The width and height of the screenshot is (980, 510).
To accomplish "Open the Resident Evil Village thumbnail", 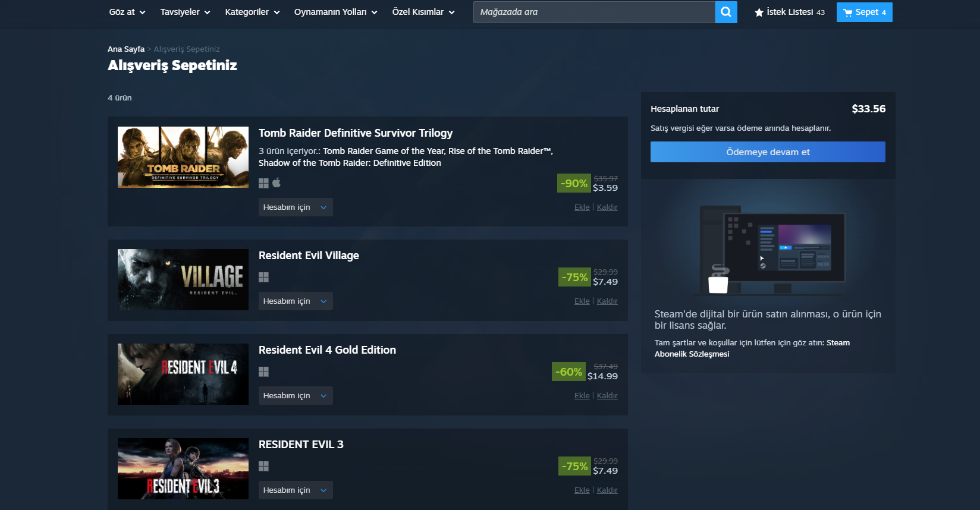I will click(x=183, y=279).
